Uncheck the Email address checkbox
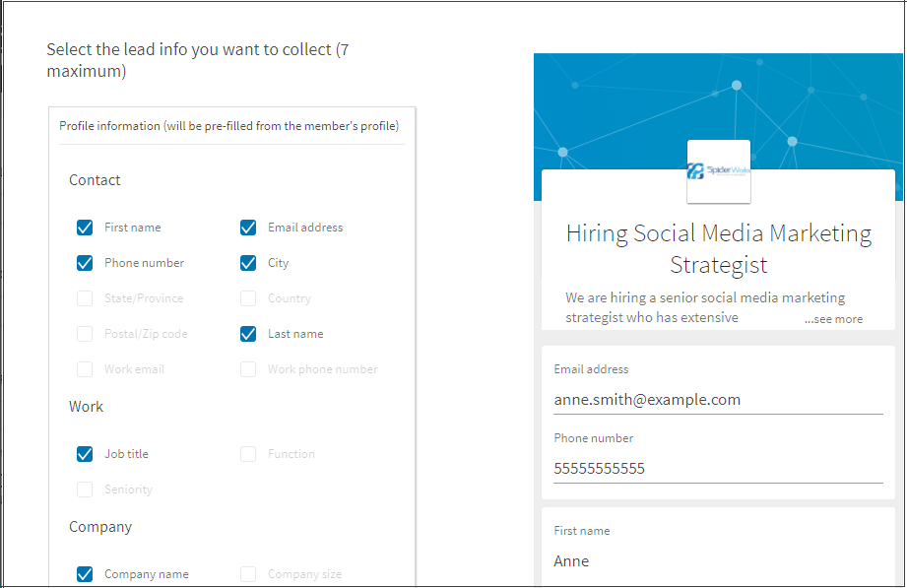This screenshot has height=588, width=907. coord(248,228)
